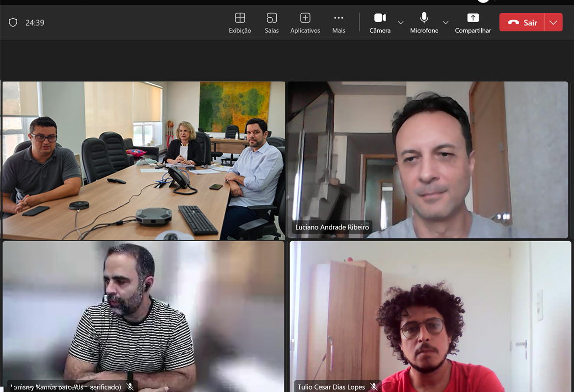Expand the Câmera device options arrow
Screen dimensions: 574x392
[x=400, y=23]
